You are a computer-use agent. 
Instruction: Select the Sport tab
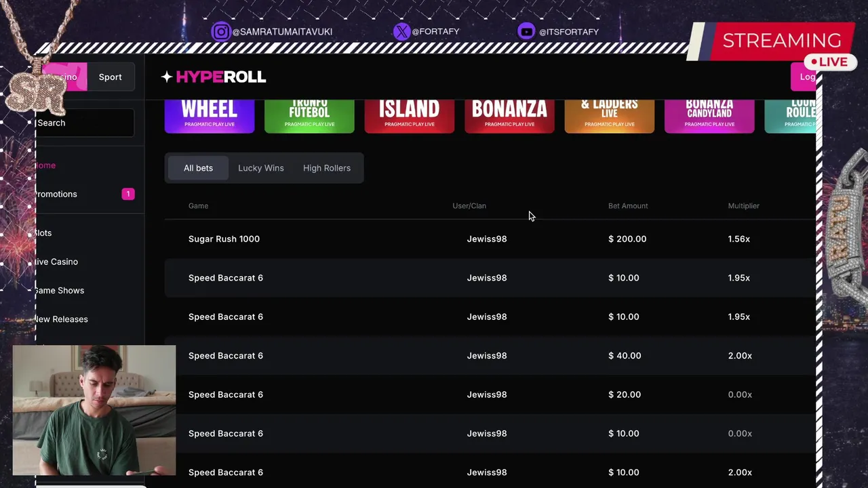111,77
